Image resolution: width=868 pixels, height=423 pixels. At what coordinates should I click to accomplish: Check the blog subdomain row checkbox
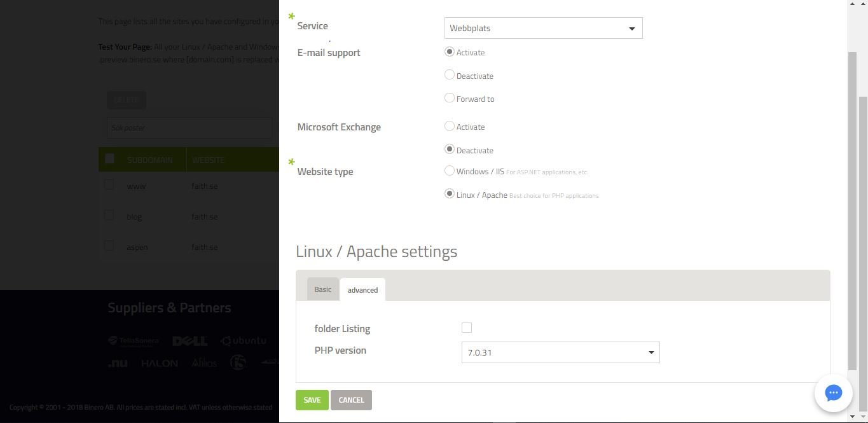click(x=109, y=216)
